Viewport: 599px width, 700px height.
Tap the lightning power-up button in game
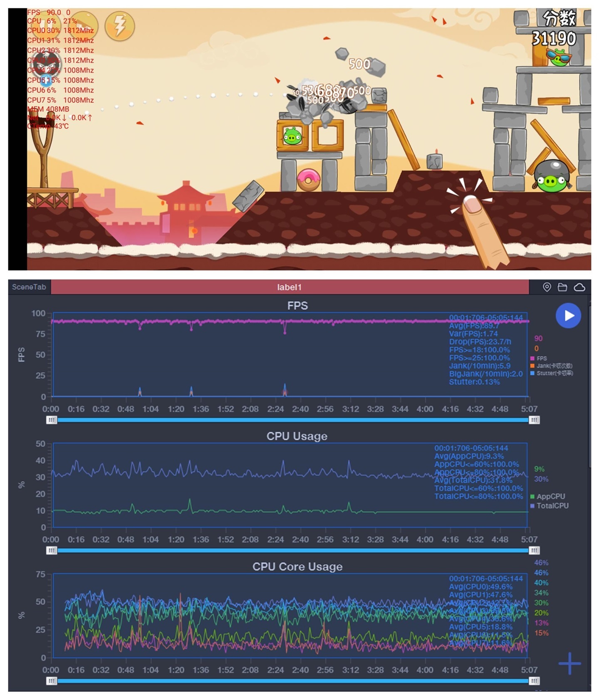coord(119,26)
